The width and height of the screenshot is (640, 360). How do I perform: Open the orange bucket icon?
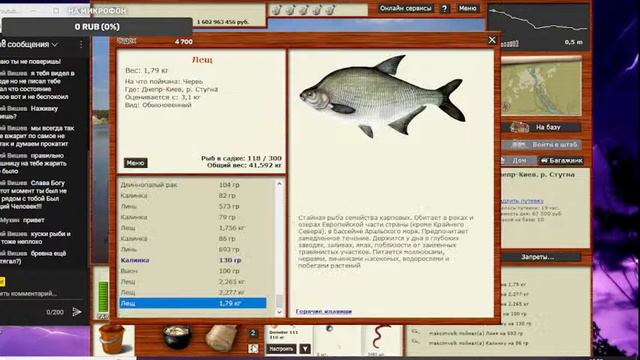(x=111, y=339)
